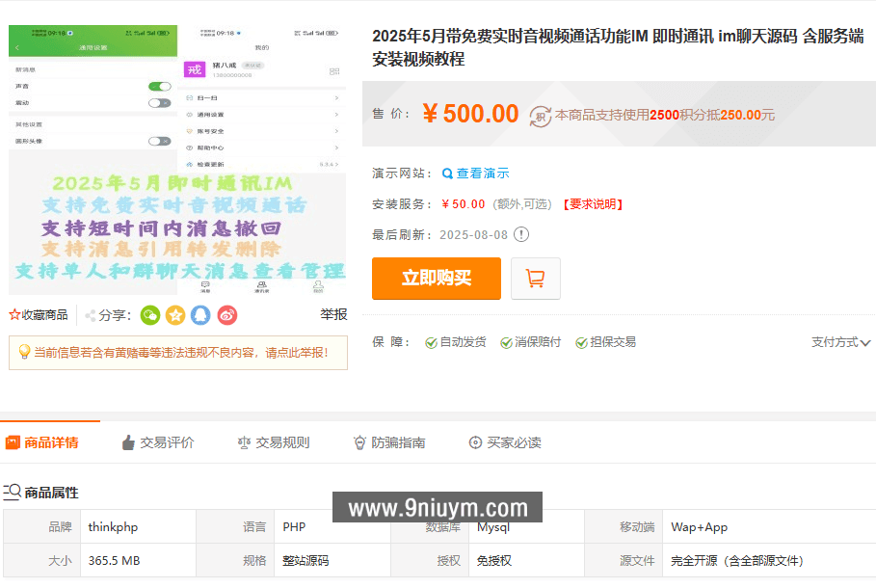Toggle the 圆形头像 switch in preview
The image size is (876, 588).
(x=159, y=141)
